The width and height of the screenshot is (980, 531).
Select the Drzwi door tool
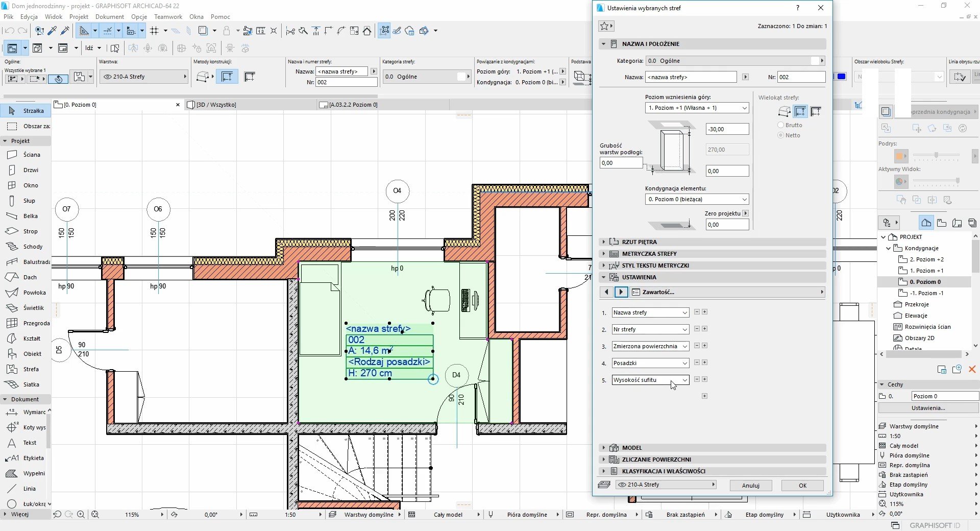(x=26, y=170)
